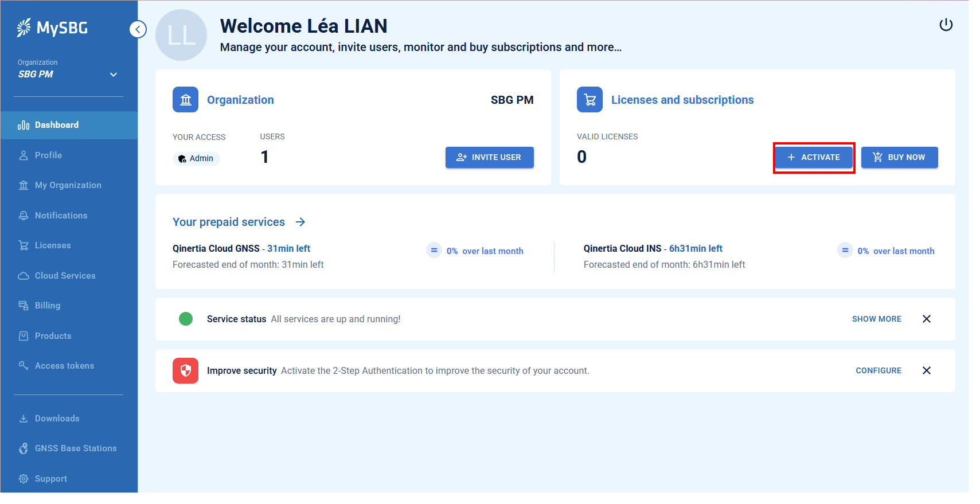Click Show More on Service status
This screenshot has width=980, height=504.
tap(877, 319)
